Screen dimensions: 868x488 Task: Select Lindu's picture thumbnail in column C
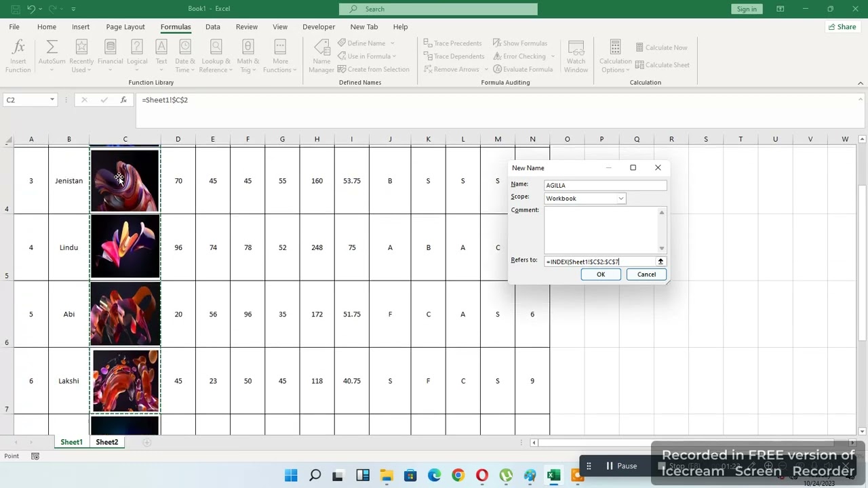125,247
